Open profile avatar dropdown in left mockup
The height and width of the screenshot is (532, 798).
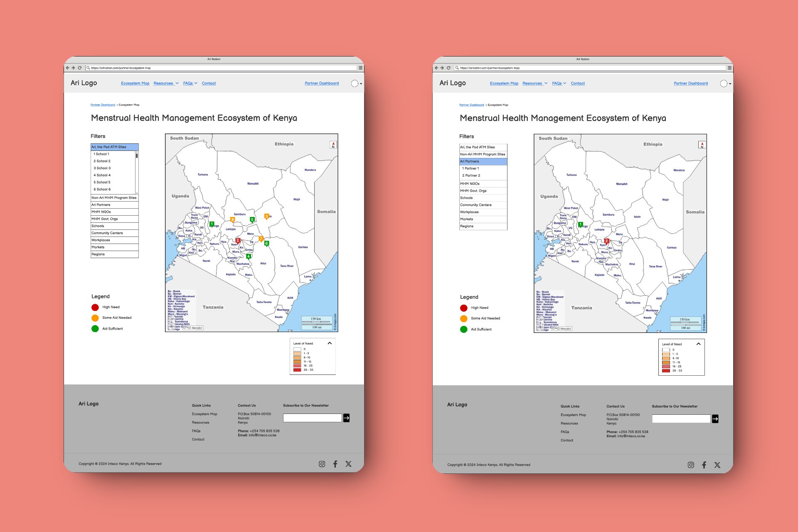coord(356,84)
